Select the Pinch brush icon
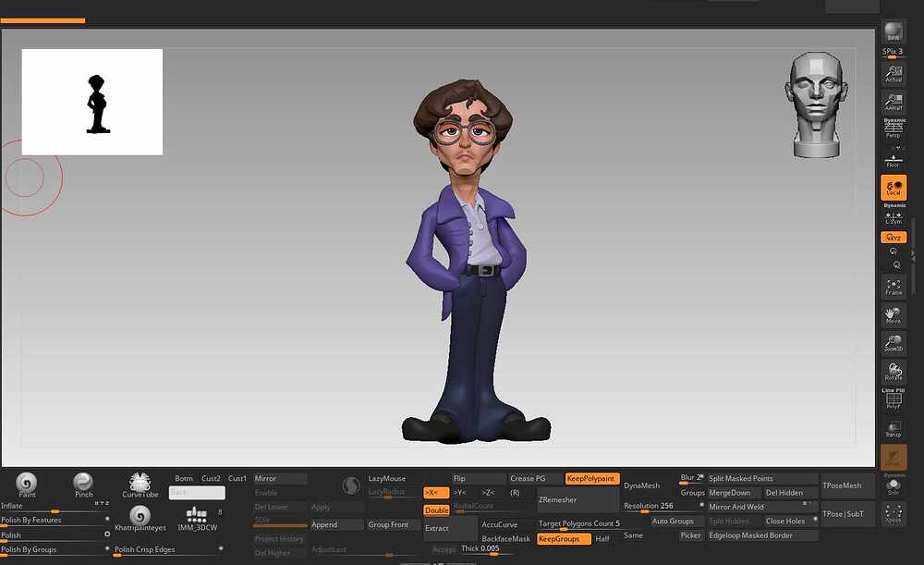 (83, 485)
